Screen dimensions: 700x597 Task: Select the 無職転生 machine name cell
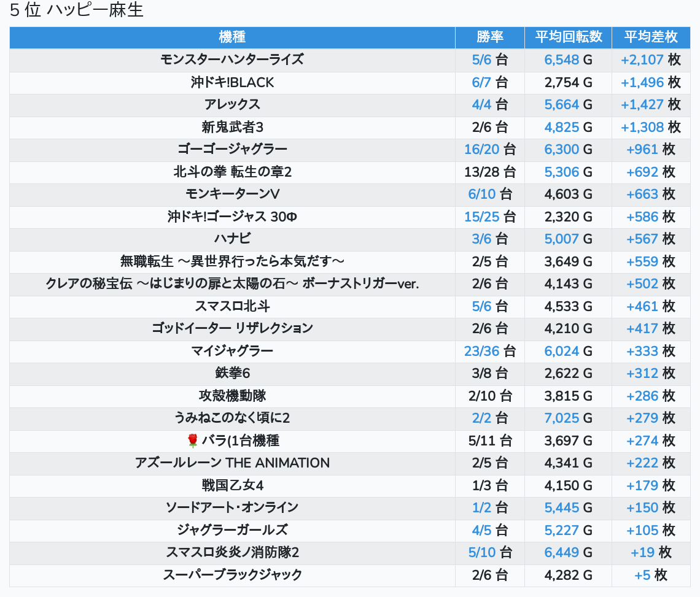[232, 261]
